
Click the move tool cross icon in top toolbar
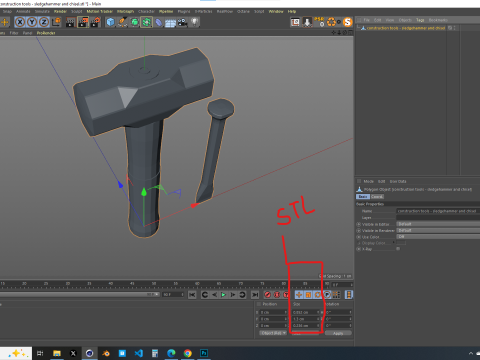point(5,22)
